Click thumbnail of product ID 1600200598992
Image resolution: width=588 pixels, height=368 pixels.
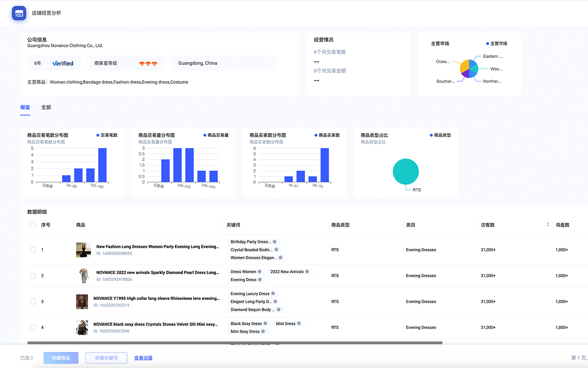pos(84,250)
